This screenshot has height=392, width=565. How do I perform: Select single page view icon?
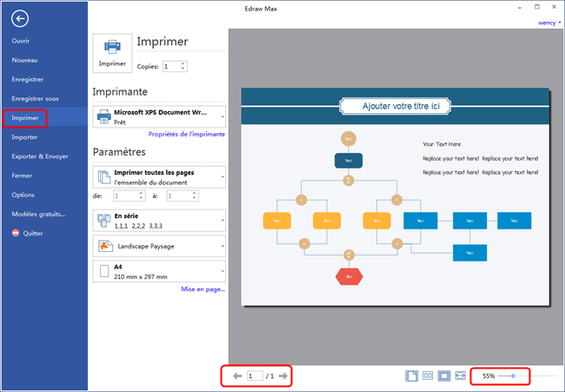(412, 376)
